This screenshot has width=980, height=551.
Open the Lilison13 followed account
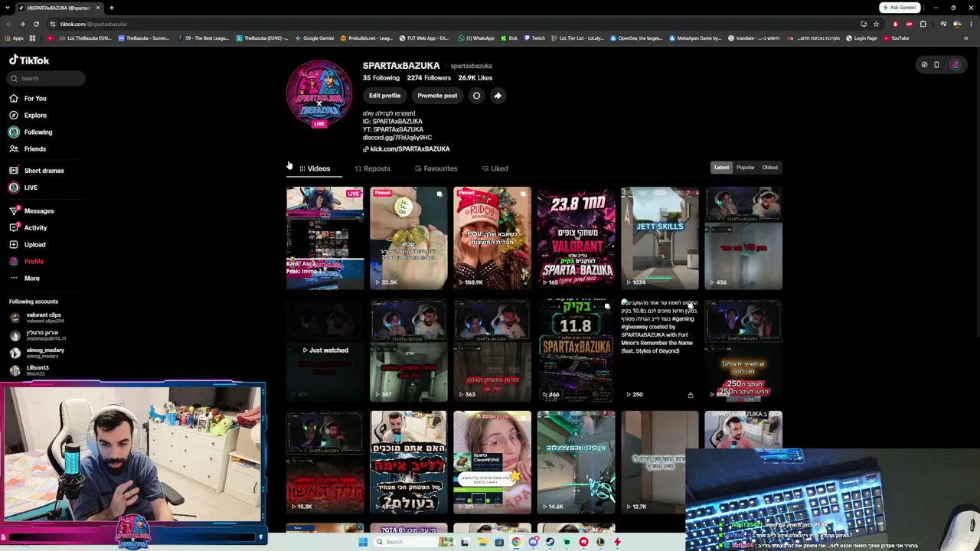29,370
